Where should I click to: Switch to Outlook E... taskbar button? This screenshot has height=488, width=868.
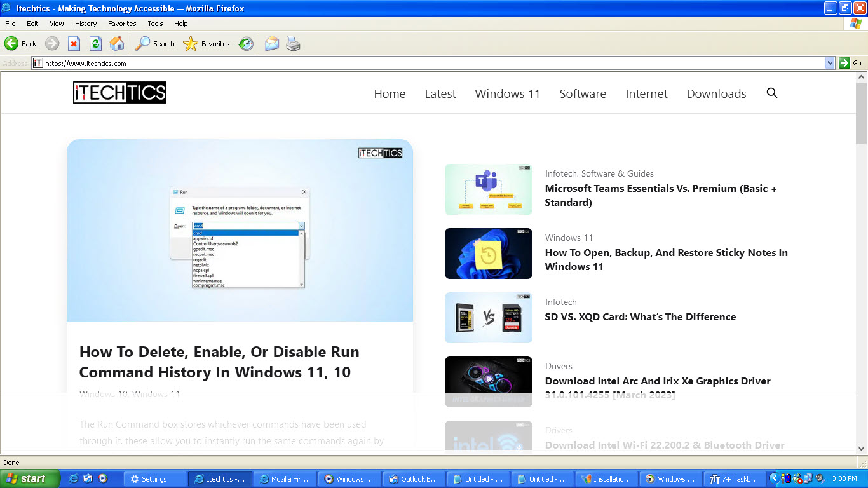point(414,479)
